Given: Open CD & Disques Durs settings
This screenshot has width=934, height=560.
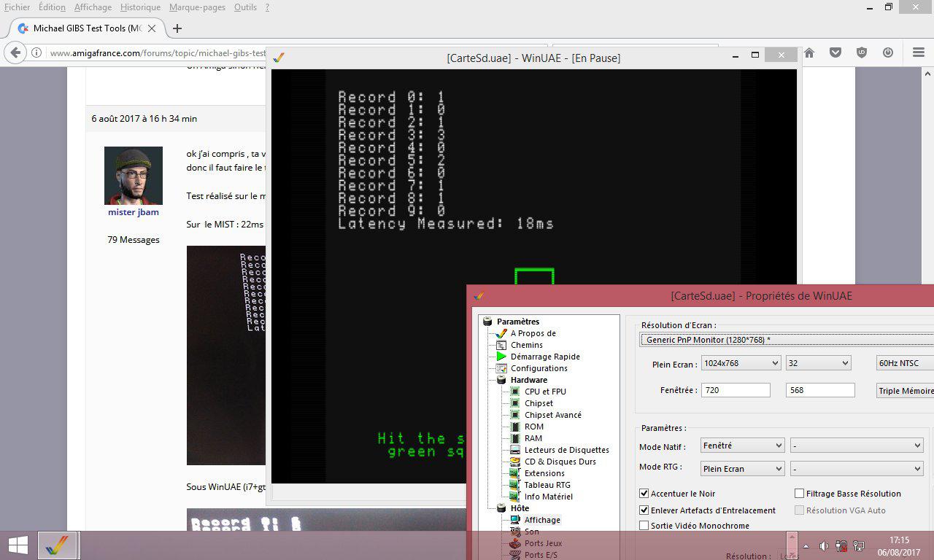Looking at the screenshot, I should pyautogui.click(x=560, y=462).
